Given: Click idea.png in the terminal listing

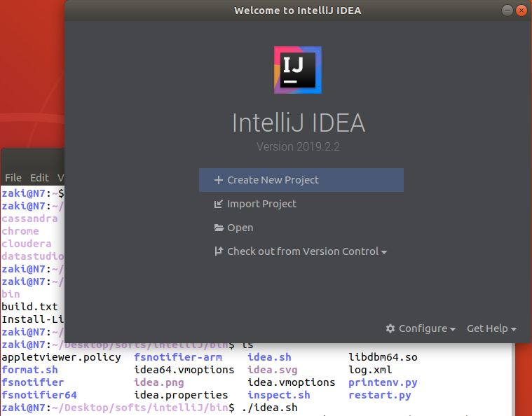Looking at the screenshot, I should coord(159,382).
